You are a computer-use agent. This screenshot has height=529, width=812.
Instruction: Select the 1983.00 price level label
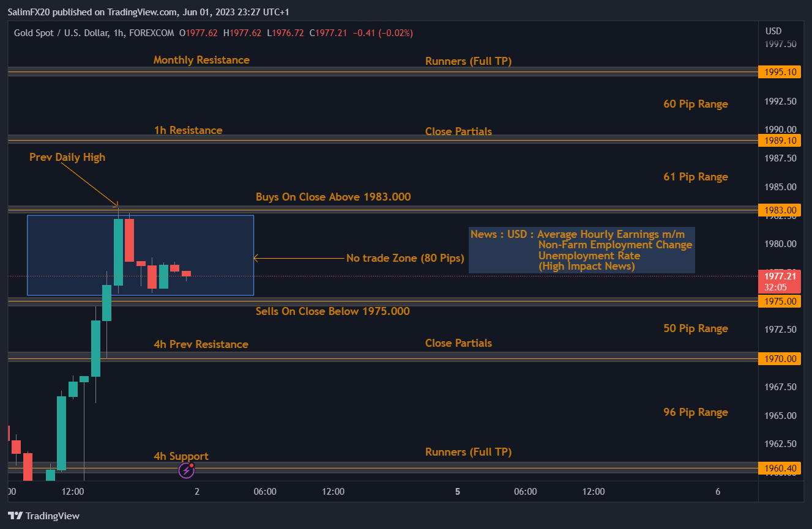click(780, 210)
